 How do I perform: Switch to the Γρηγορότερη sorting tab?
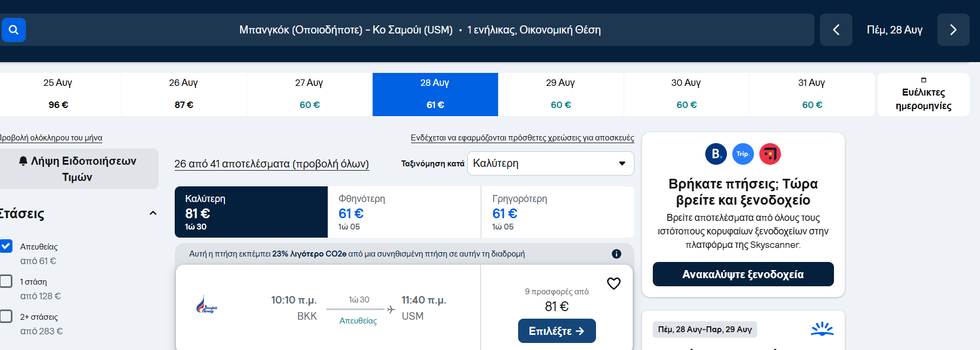click(558, 212)
